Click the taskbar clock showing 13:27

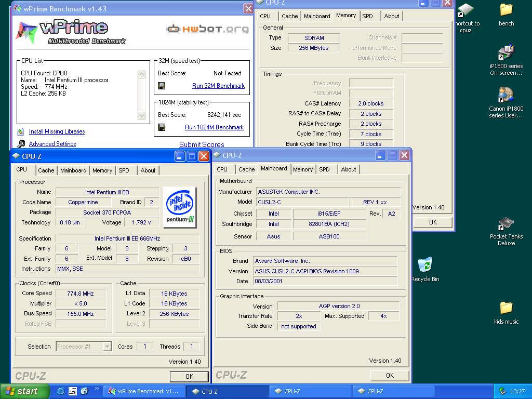pyautogui.click(x=517, y=391)
